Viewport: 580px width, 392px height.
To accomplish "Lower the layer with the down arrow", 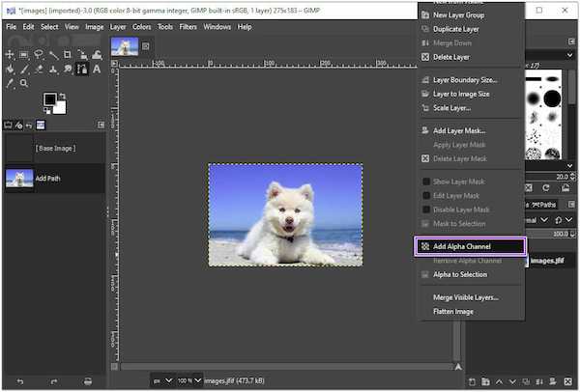I will pos(512,381).
